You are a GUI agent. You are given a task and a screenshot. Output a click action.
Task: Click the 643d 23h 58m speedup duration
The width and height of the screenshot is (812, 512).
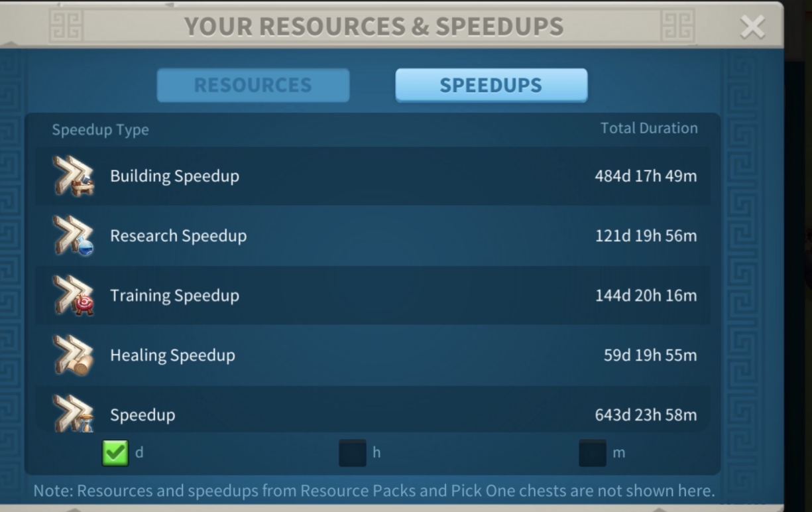click(x=646, y=415)
